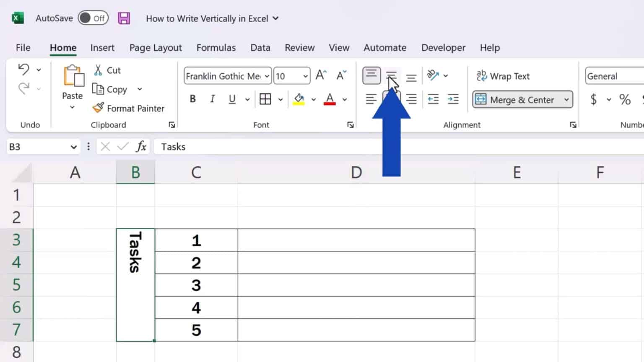This screenshot has width=644, height=362.
Task: Expand the font size dropdown
Action: point(305,76)
